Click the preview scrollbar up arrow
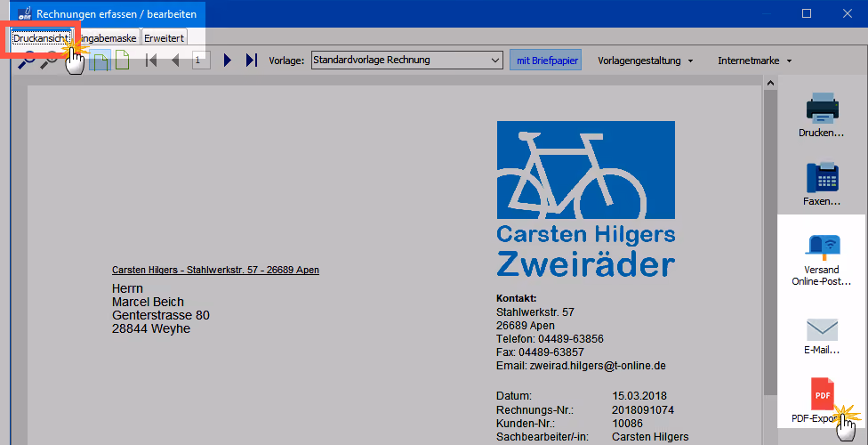The width and height of the screenshot is (868, 445). [x=769, y=83]
